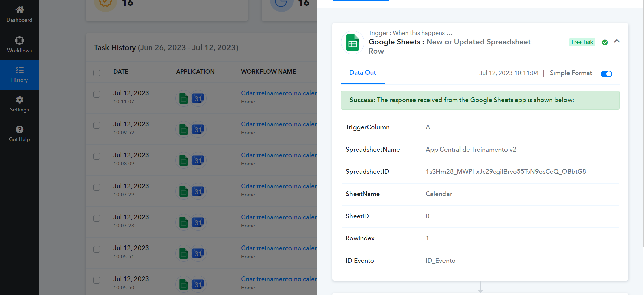Open the Settings gear icon
644x295 pixels.
point(19,100)
